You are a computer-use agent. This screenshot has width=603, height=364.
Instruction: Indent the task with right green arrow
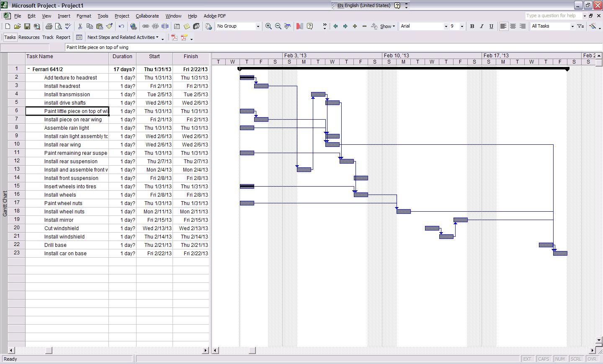[345, 26]
